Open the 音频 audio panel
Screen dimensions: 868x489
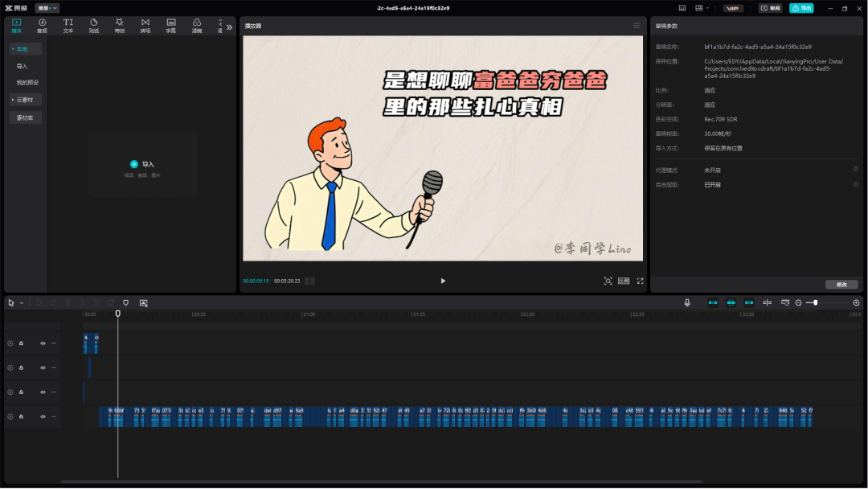42,26
